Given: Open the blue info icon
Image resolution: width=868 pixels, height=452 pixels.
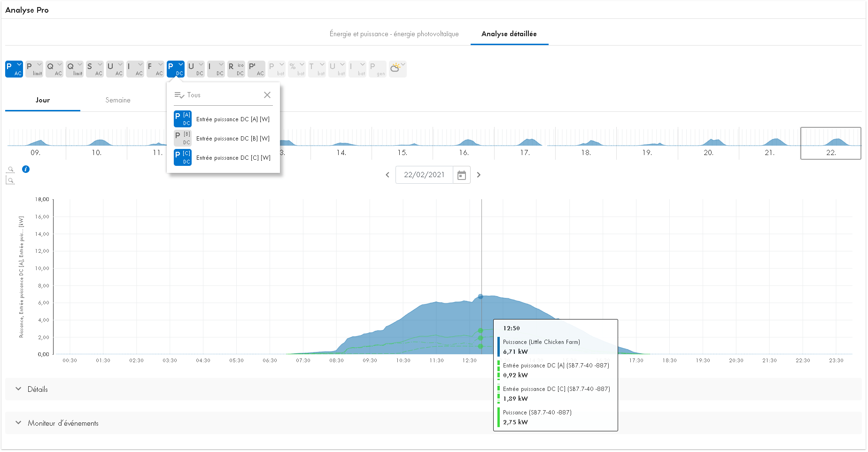Looking at the screenshot, I should click(26, 169).
